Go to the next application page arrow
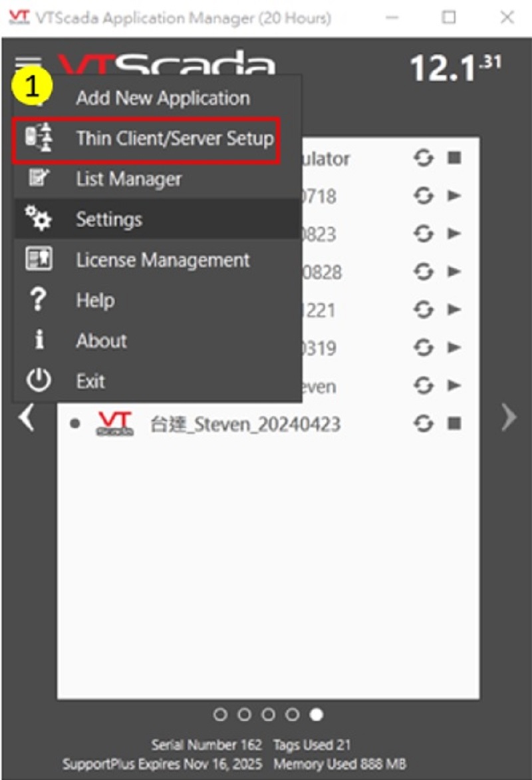 tap(509, 417)
